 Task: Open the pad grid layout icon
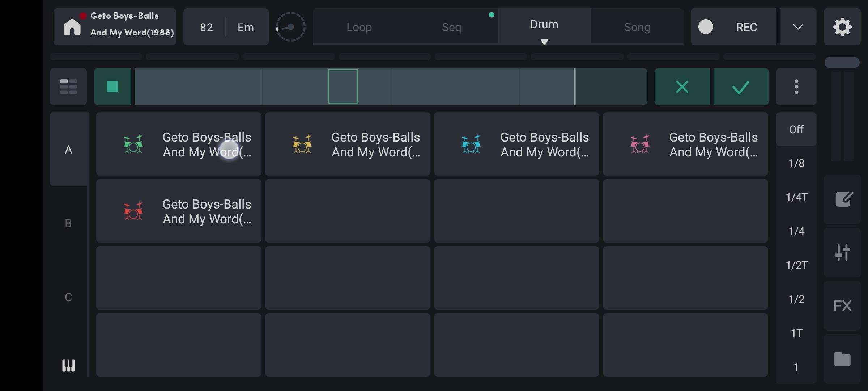pos(68,87)
